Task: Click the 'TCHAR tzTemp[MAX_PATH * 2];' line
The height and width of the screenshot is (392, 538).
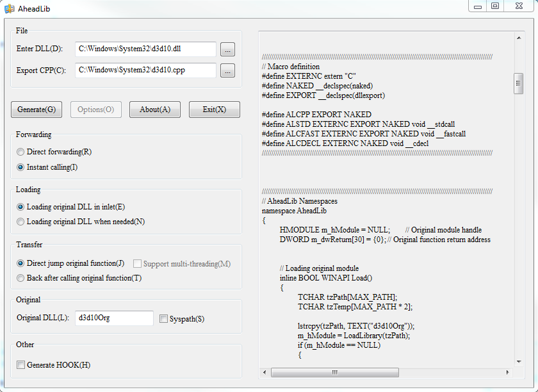Action: point(355,307)
